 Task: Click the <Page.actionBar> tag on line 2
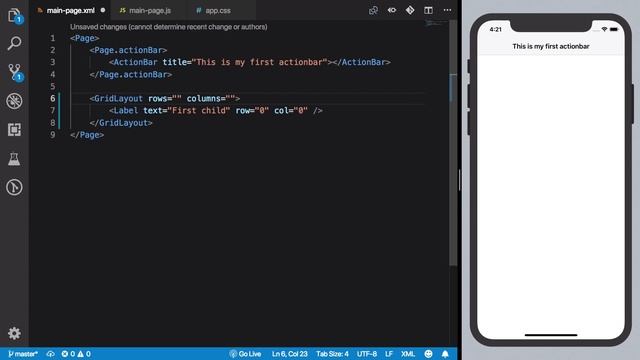pos(128,50)
